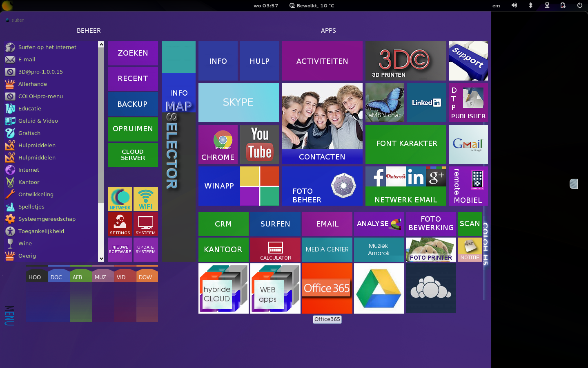
Task: Open the Settings tile
Action: point(120,224)
